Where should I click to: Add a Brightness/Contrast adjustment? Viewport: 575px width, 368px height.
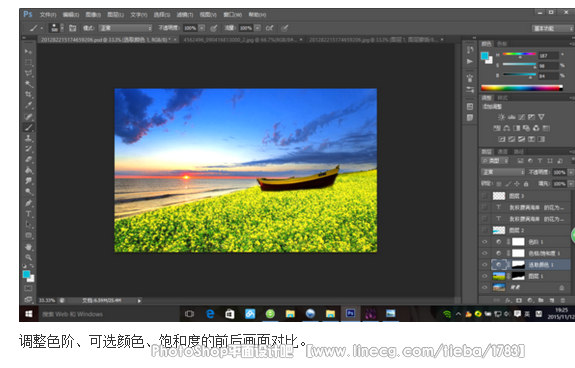pyautogui.click(x=501, y=117)
